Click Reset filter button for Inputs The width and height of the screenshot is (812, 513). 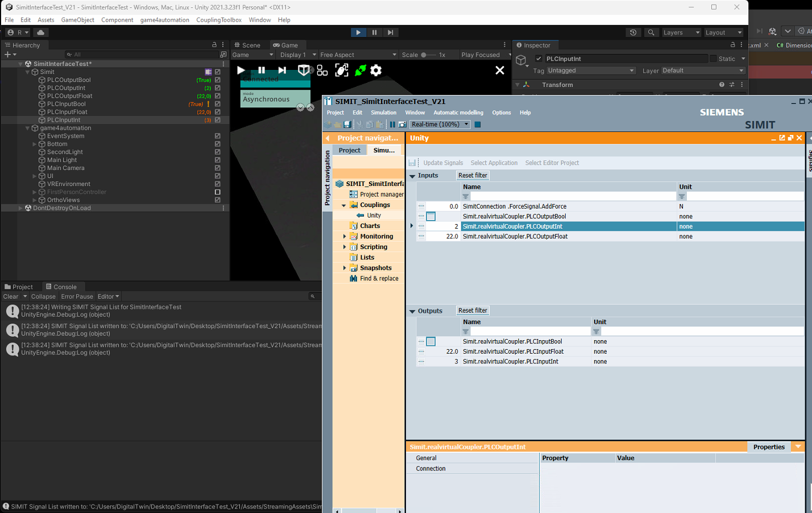pos(473,176)
